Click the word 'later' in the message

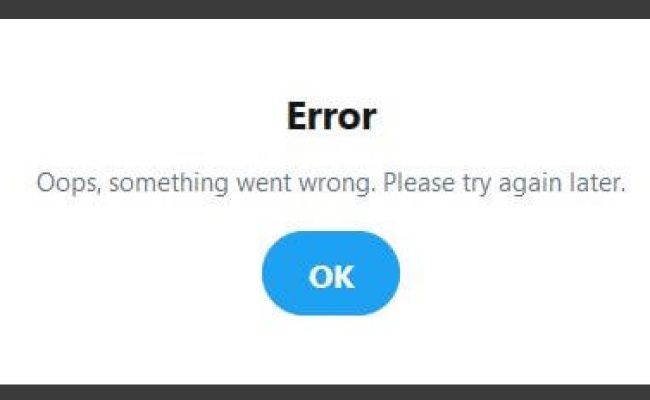pyautogui.click(x=595, y=182)
